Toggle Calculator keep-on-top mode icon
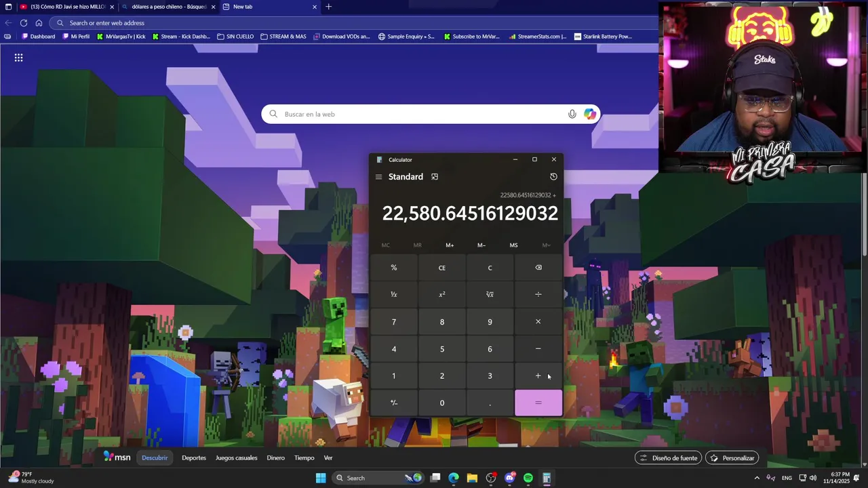 click(435, 177)
